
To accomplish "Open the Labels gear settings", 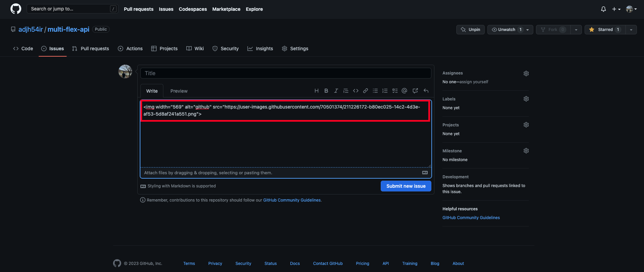I will click(526, 99).
